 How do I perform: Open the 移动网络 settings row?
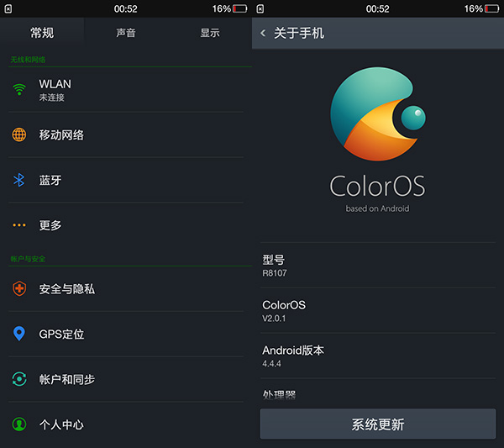tap(126, 134)
